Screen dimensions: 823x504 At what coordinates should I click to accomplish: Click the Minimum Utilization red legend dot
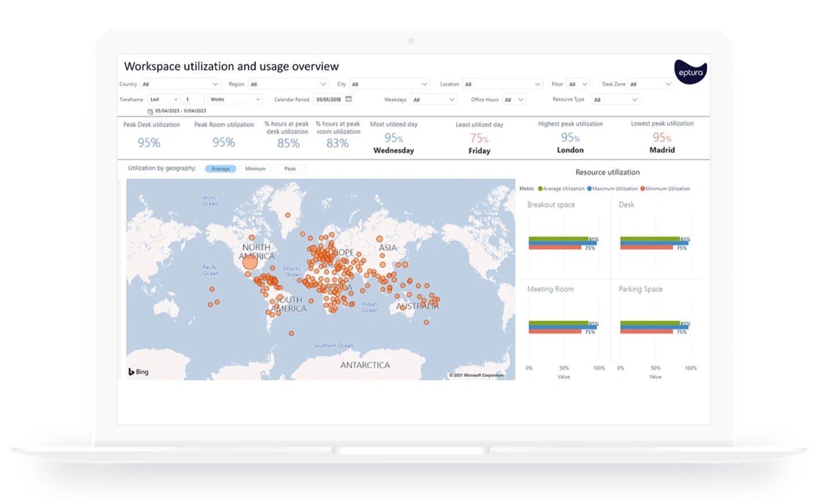(642, 189)
